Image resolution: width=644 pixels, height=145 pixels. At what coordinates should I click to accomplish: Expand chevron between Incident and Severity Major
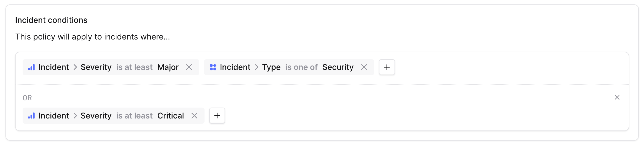click(75, 67)
